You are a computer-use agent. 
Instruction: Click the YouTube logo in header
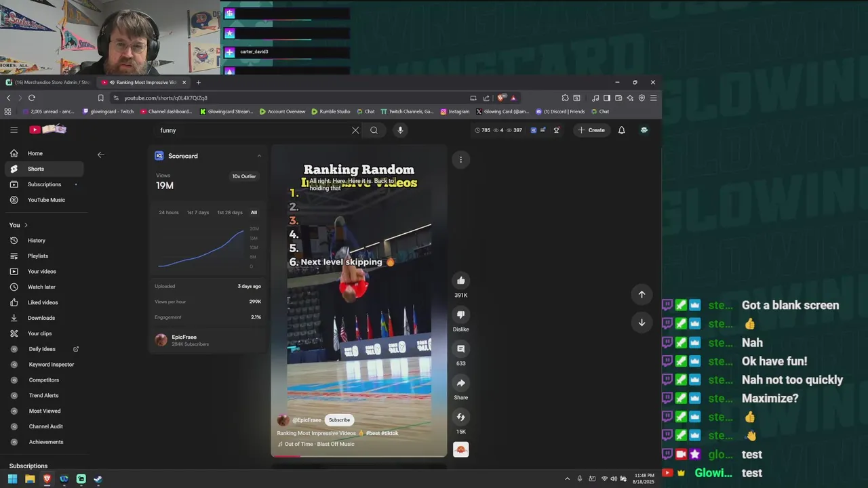pyautogui.click(x=47, y=129)
